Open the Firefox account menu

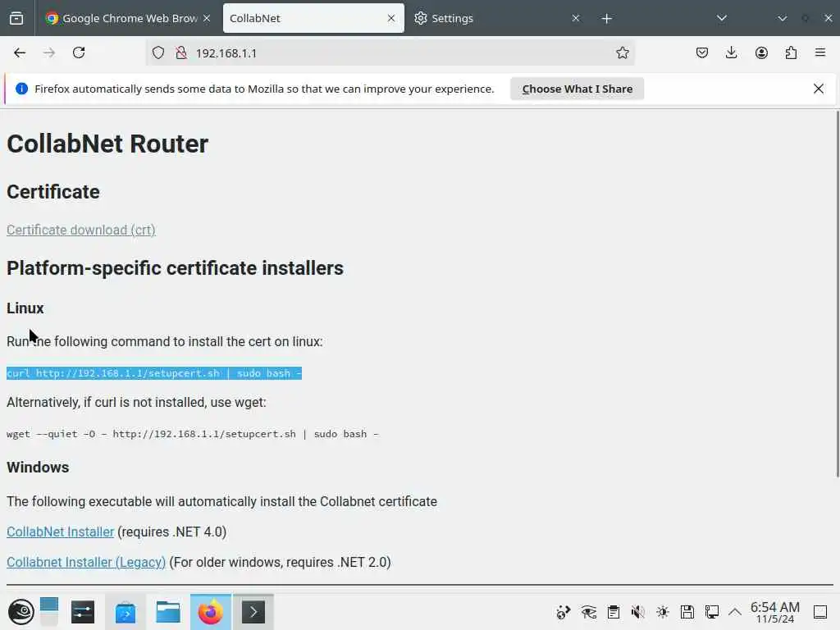pos(761,52)
